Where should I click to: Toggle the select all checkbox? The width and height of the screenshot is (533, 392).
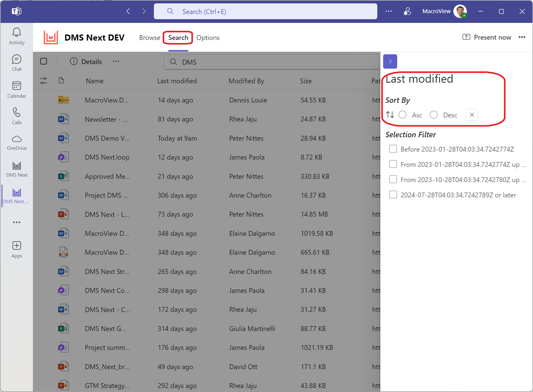point(44,61)
